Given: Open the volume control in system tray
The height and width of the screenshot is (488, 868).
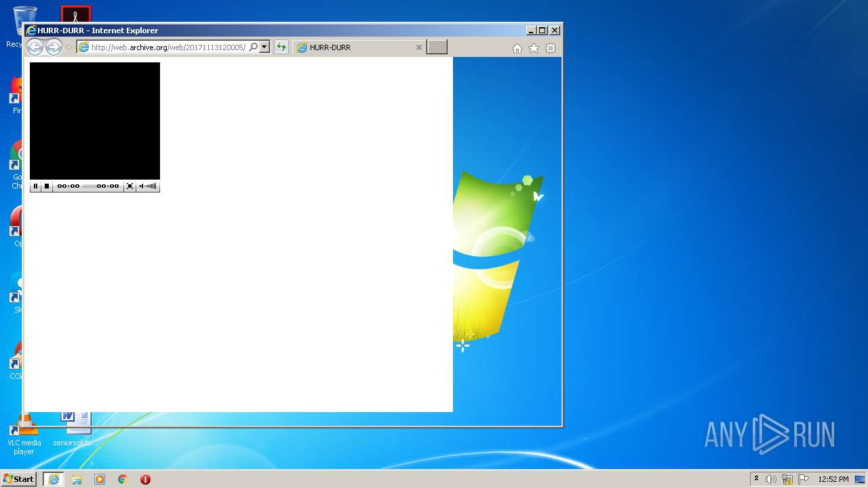Looking at the screenshot, I should tap(771, 479).
